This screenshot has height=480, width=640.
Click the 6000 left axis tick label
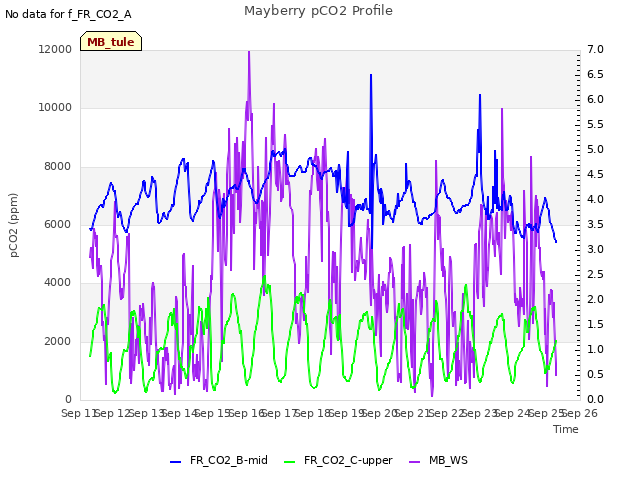[58, 224]
